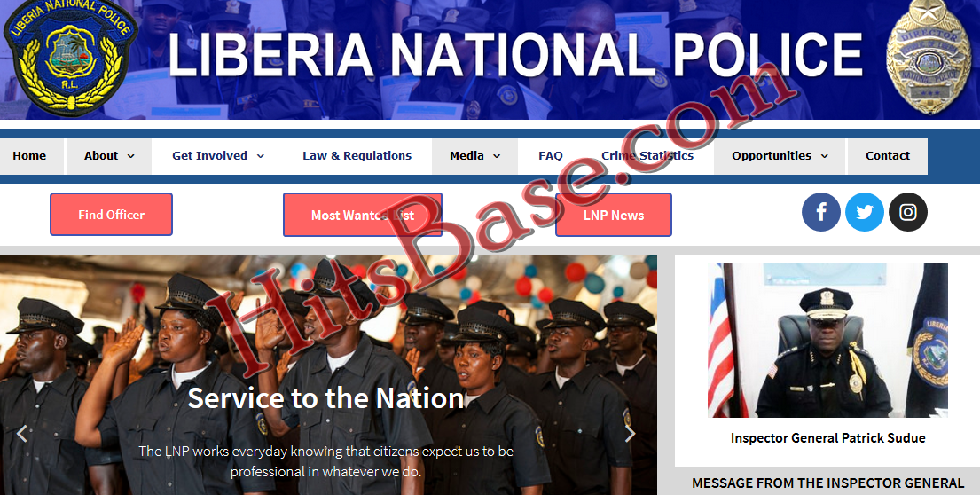Image resolution: width=980 pixels, height=495 pixels.
Task: Advance slideshow with right arrow
Action: [x=630, y=433]
